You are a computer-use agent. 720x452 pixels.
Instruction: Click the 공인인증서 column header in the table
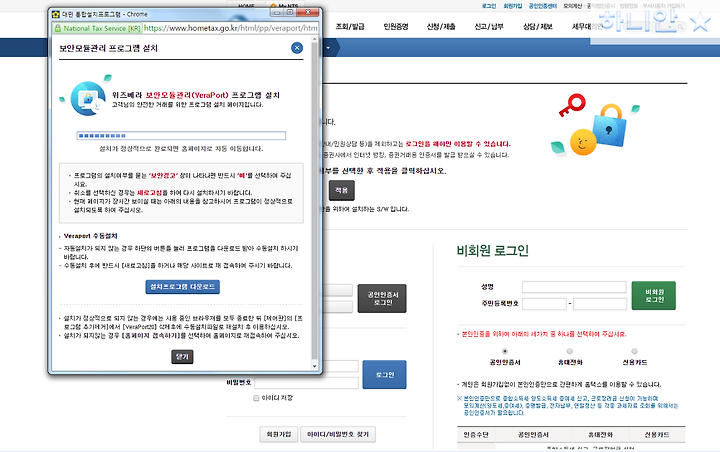(533, 435)
